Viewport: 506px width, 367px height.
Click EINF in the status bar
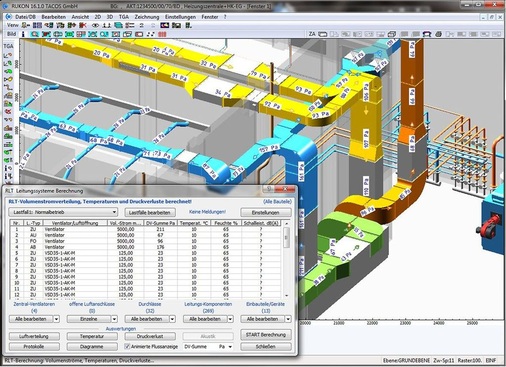click(x=491, y=360)
